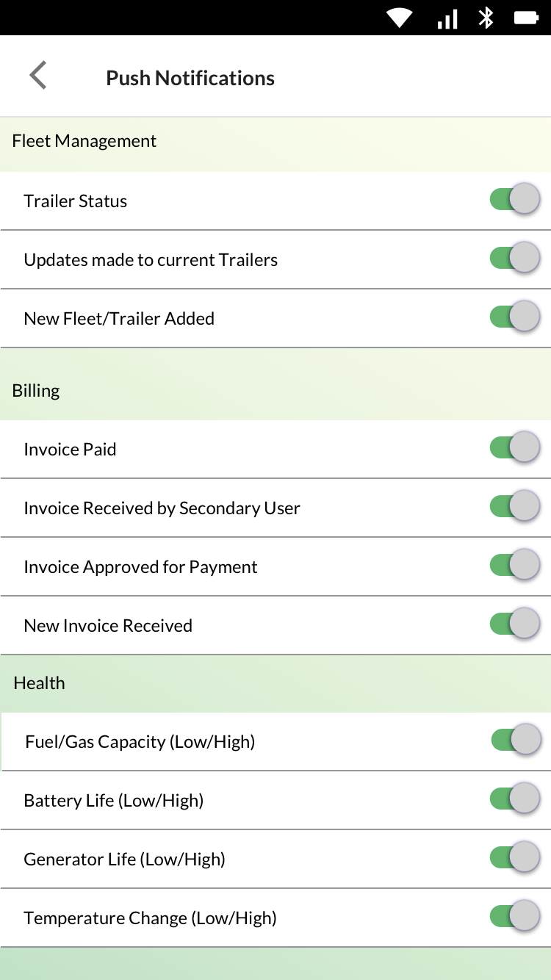551x980 pixels.
Task: Select the Billing section header
Action: 36,391
